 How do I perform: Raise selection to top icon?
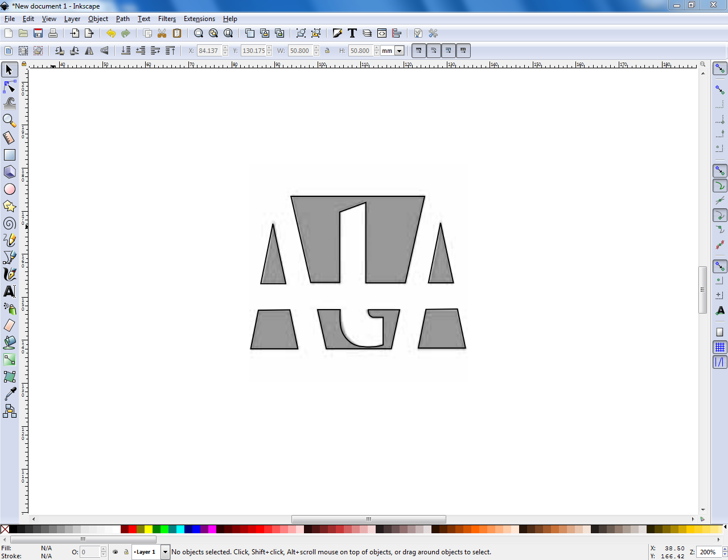(x=170, y=51)
